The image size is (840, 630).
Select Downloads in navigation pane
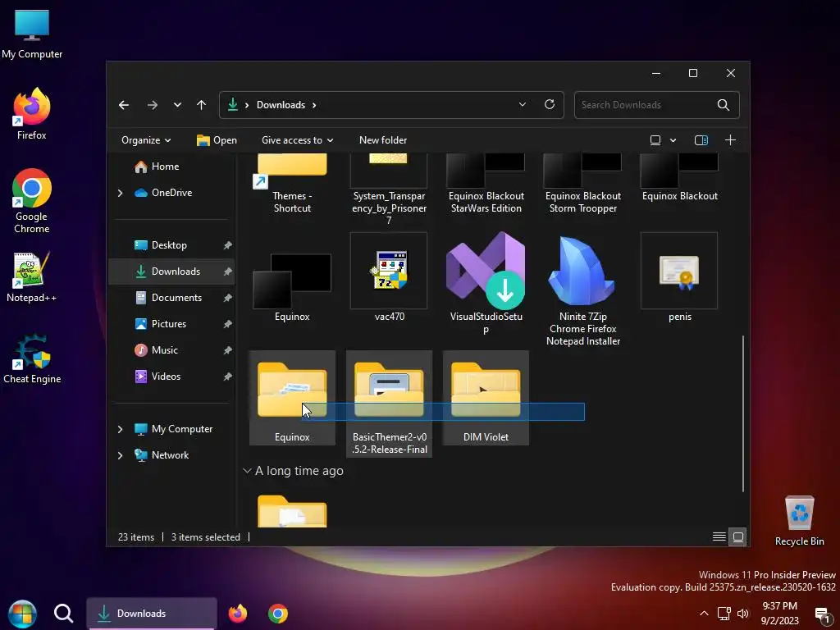coord(176,272)
